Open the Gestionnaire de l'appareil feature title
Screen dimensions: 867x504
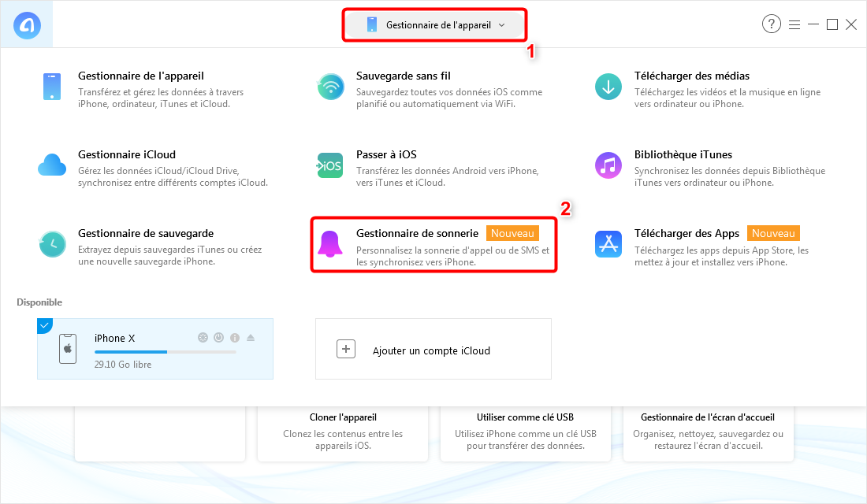(141, 76)
